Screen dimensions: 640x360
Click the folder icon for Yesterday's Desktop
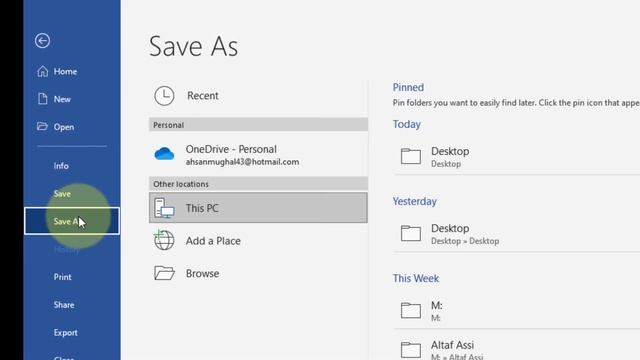[x=411, y=233]
